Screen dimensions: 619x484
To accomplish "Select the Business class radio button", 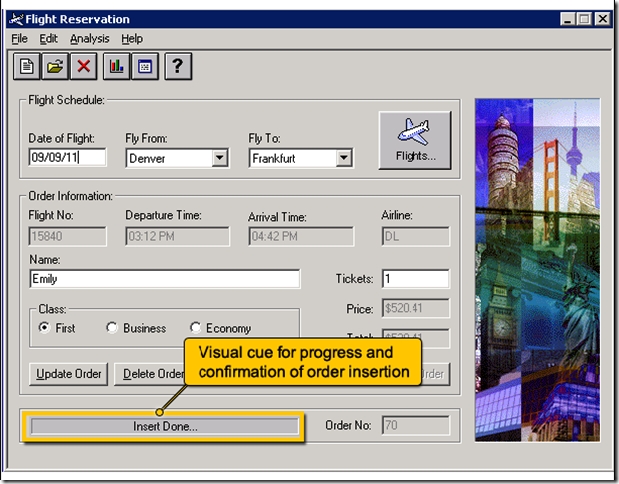I will point(112,328).
